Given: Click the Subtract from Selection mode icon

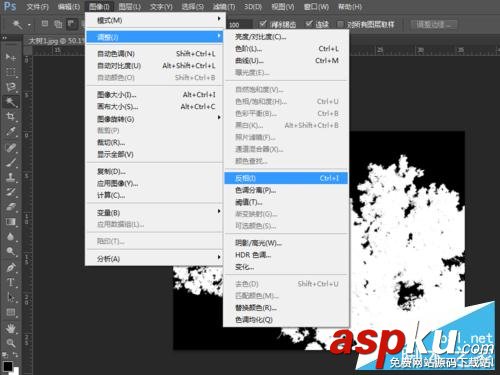Looking at the screenshot, I should click(71, 24).
